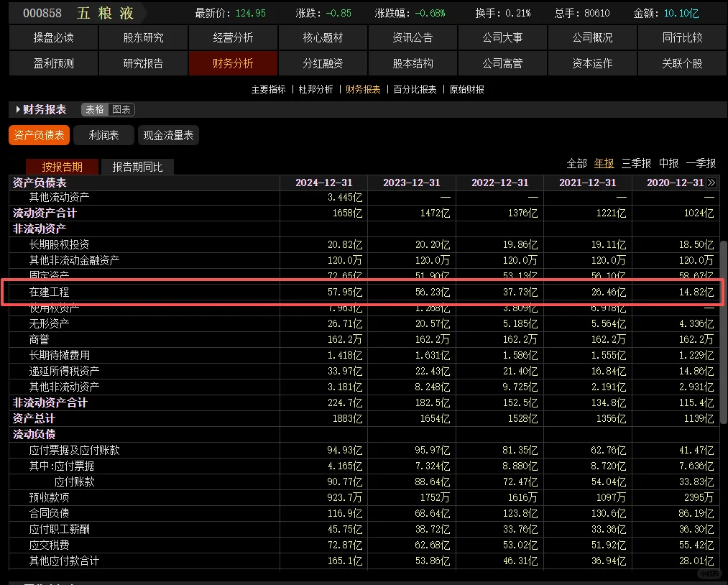728x585 pixels.
Task: Click the 应付职工薪酬 row label
Action: [x=60, y=529]
